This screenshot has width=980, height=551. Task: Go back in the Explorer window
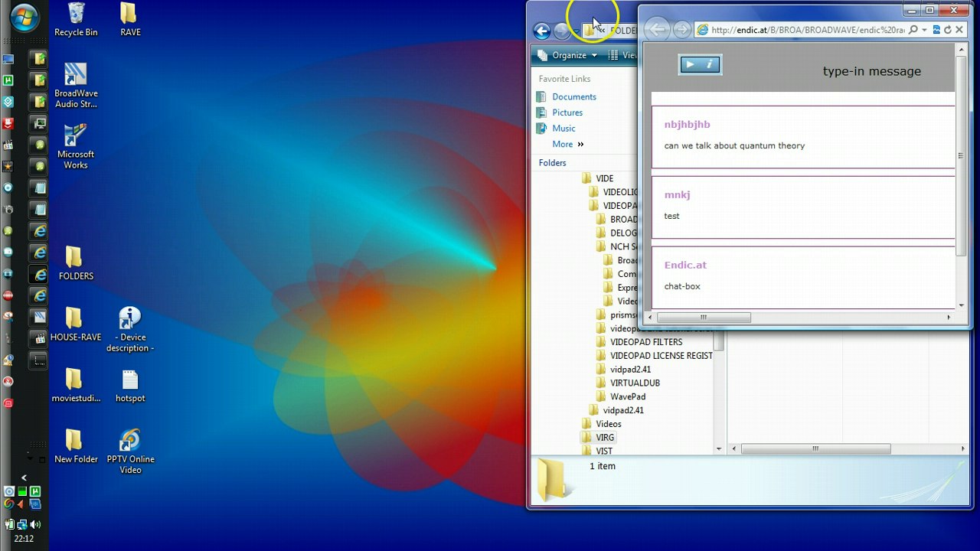(x=542, y=31)
